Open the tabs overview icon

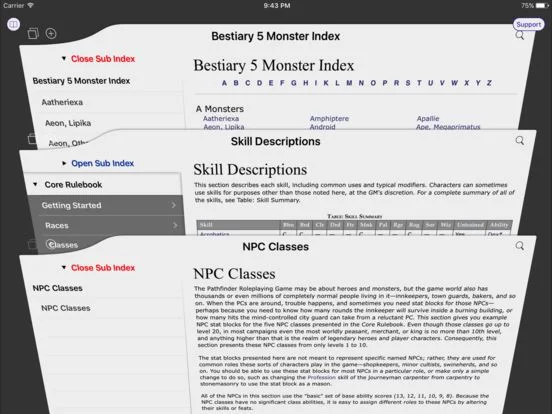(33, 33)
